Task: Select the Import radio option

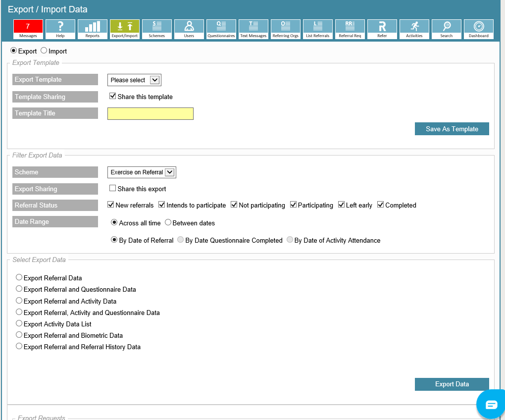Action: pyautogui.click(x=44, y=51)
